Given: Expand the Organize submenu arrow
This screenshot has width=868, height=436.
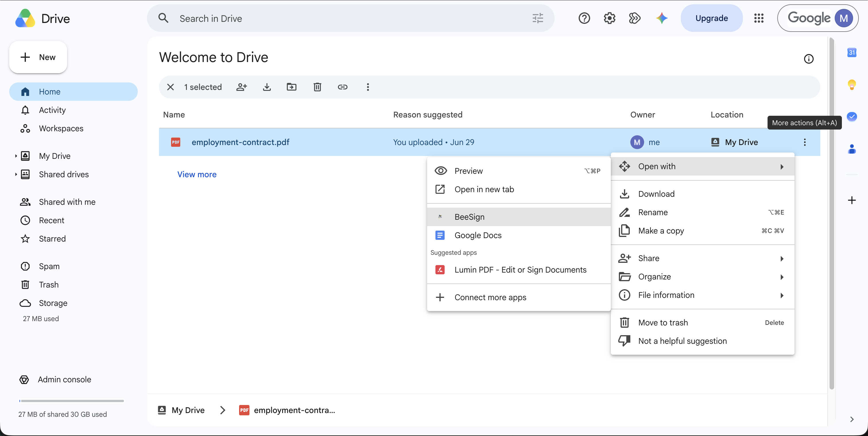Looking at the screenshot, I should tap(782, 277).
